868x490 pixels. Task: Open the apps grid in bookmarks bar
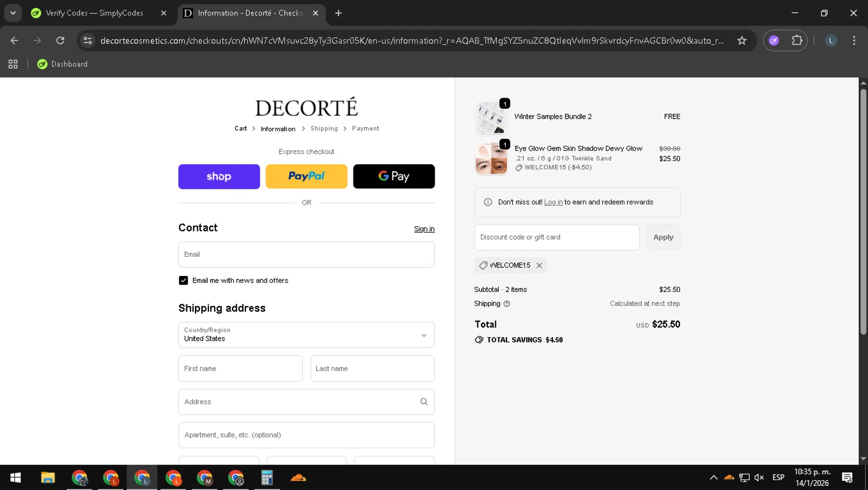coord(13,64)
